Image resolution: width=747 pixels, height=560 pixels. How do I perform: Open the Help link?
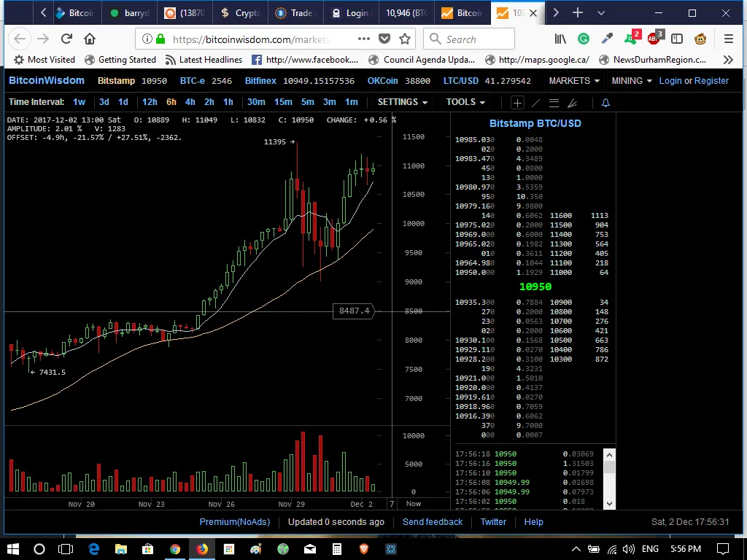533,522
